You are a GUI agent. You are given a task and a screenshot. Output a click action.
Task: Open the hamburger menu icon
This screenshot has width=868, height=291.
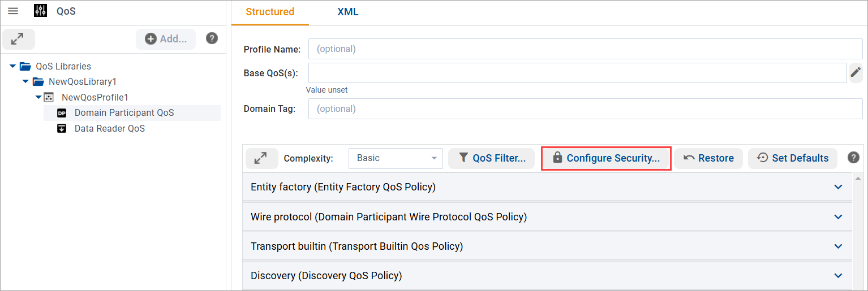(x=13, y=11)
